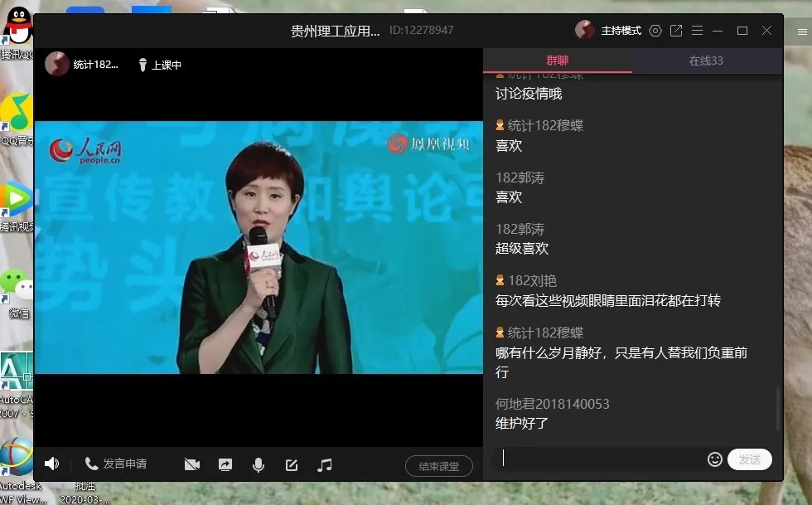Click the 发言申请 phone request button
This screenshot has width=812, height=505.
[x=116, y=464]
